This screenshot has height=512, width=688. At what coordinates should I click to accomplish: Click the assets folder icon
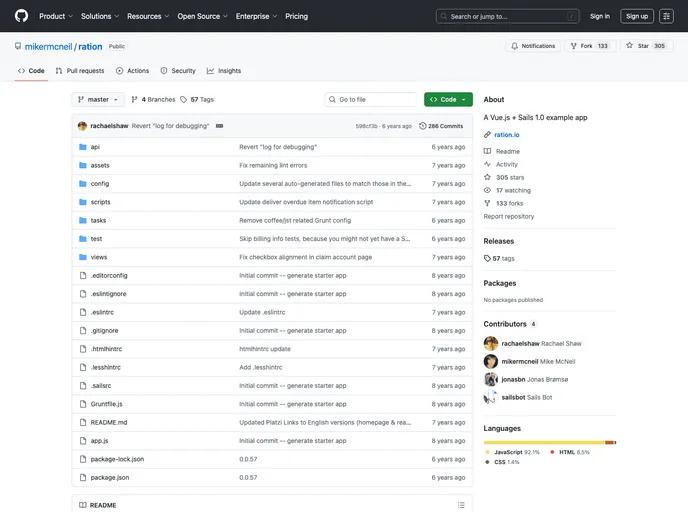[82, 165]
